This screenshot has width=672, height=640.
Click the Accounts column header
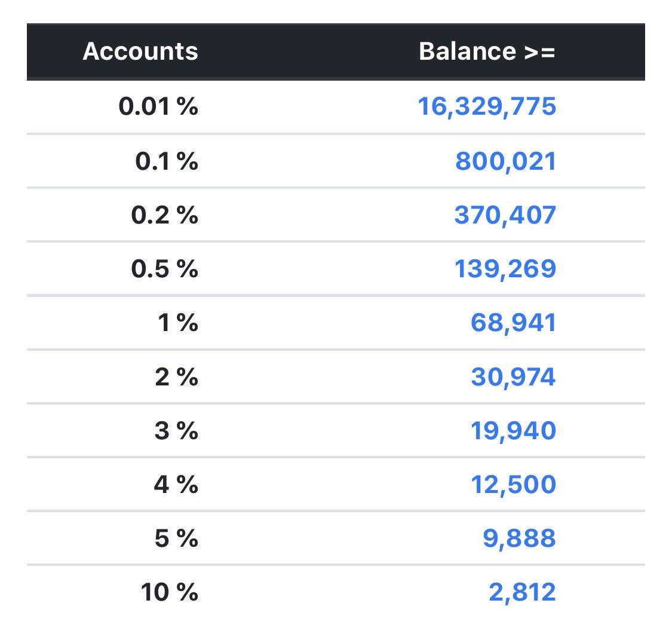[x=140, y=51]
